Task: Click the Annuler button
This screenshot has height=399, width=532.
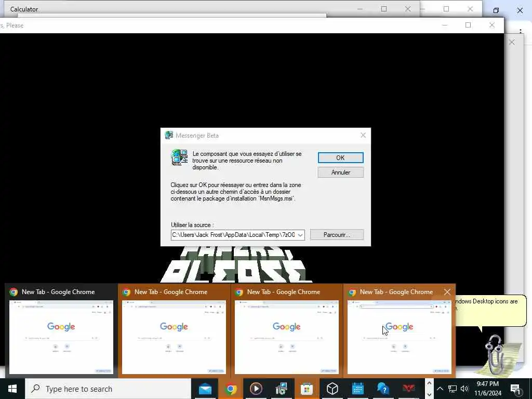Action: click(340, 172)
